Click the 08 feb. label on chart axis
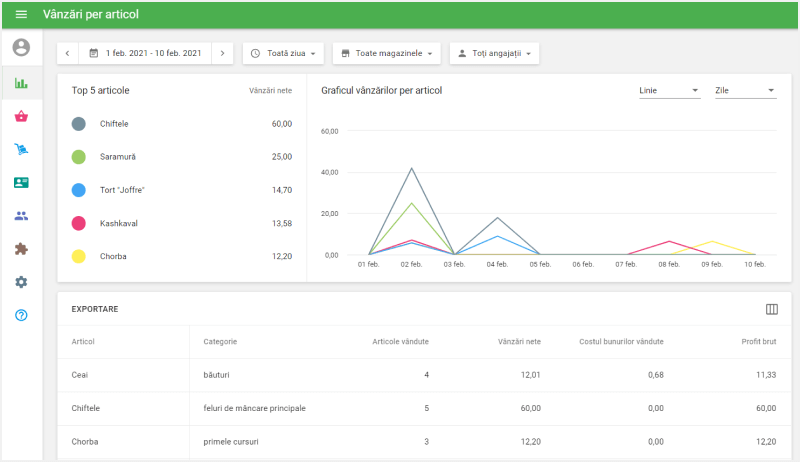 [x=669, y=264]
